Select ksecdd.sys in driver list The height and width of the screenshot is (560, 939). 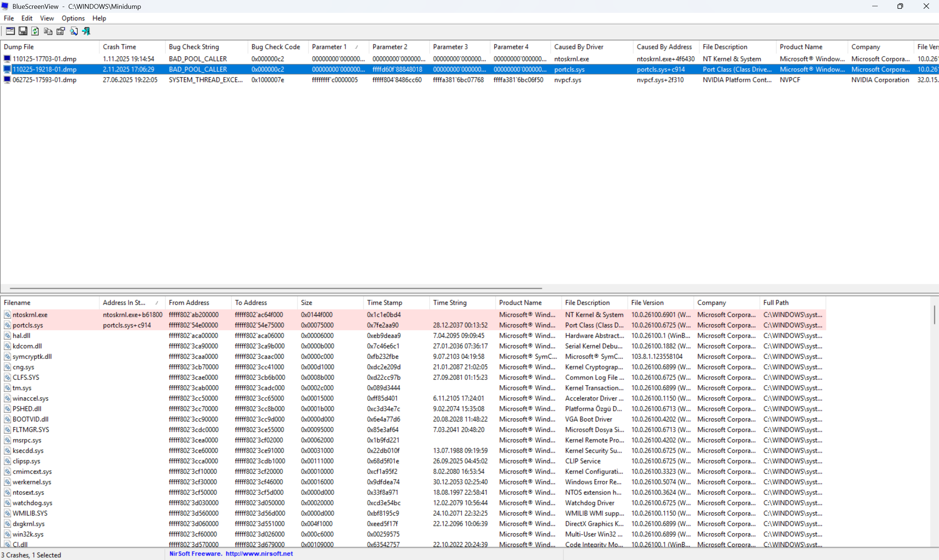click(x=28, y=451)
